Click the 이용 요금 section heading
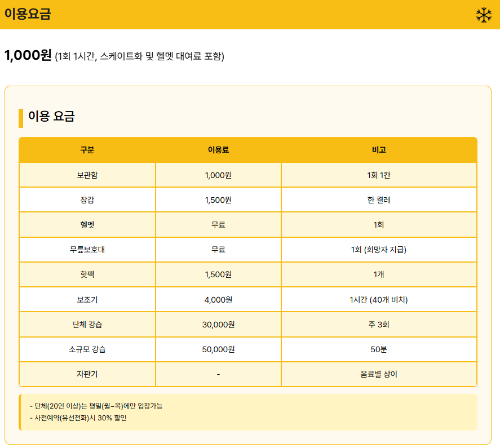Viewport: 500px width, 448px height. (47, 116)
